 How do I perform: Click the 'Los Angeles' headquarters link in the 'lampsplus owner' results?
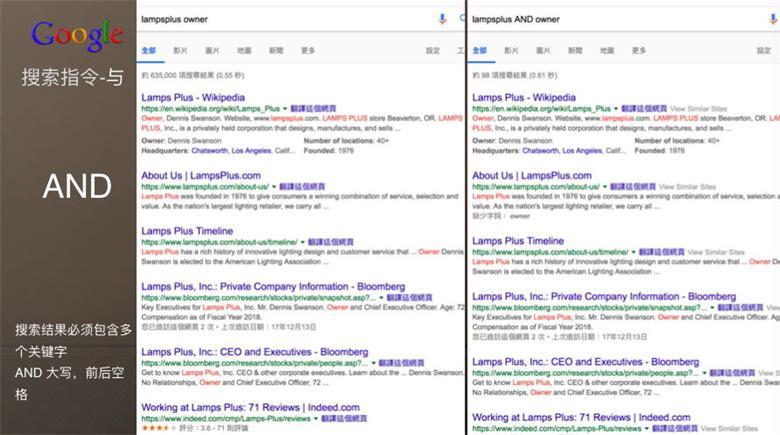pyautogui.click(x=251, y=151)
